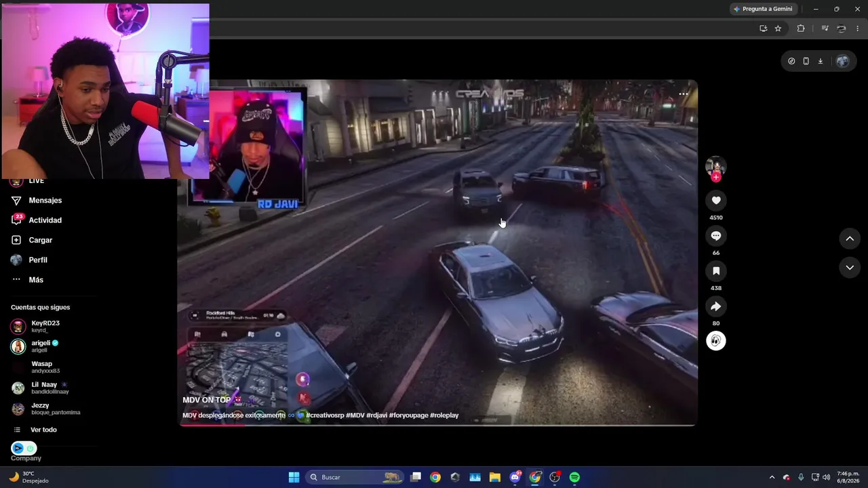Screen dimensions: 868x488
Task: Click the #foryoupage hashtag
Action: [408, 415]
